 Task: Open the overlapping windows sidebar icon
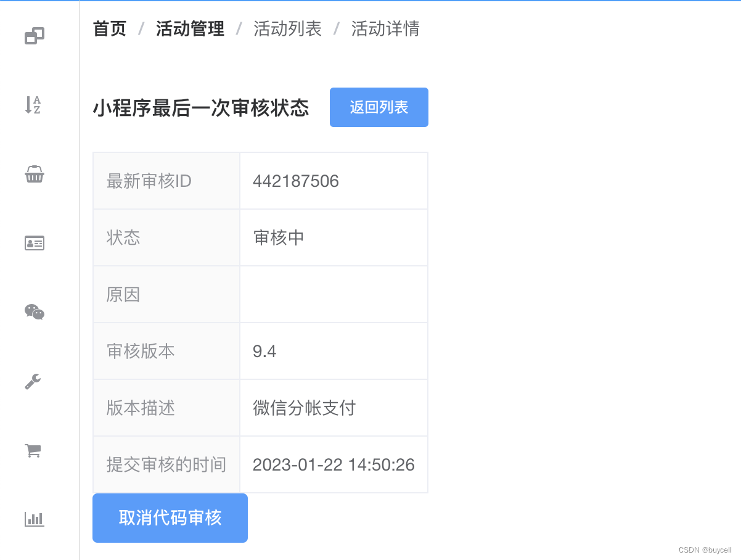(x=35, y=36)
